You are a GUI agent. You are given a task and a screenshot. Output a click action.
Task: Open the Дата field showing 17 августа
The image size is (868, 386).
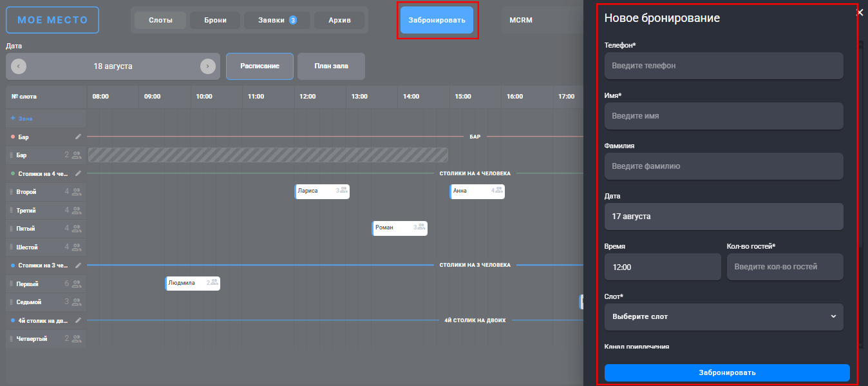point(724,217)
